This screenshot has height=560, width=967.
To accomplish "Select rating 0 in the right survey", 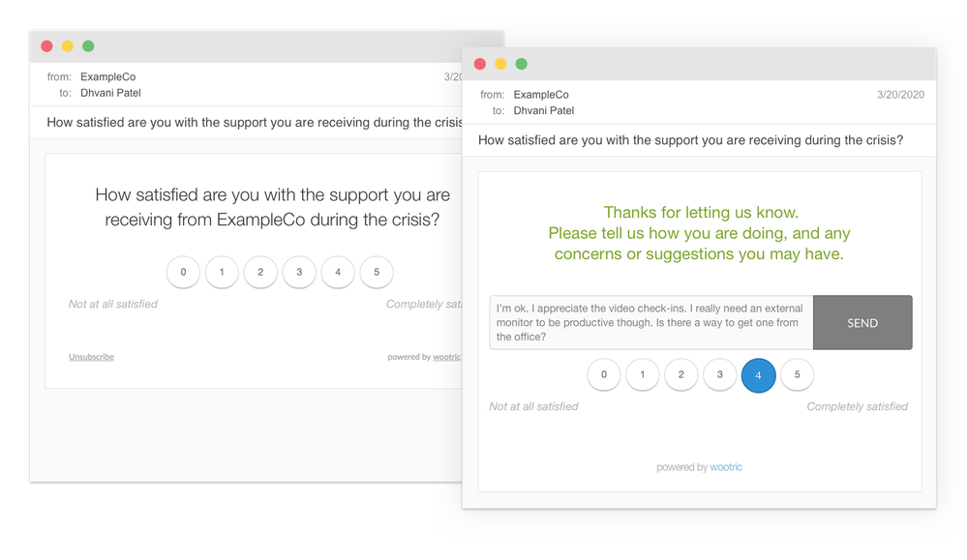I will click(x=604, y=374).
